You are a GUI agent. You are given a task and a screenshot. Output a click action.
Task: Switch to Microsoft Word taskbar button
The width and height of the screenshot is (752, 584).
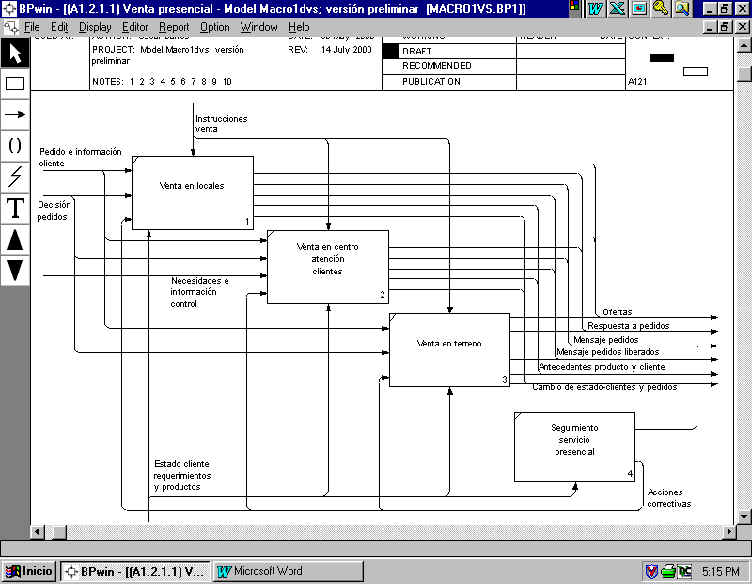(x=287, y=571)
